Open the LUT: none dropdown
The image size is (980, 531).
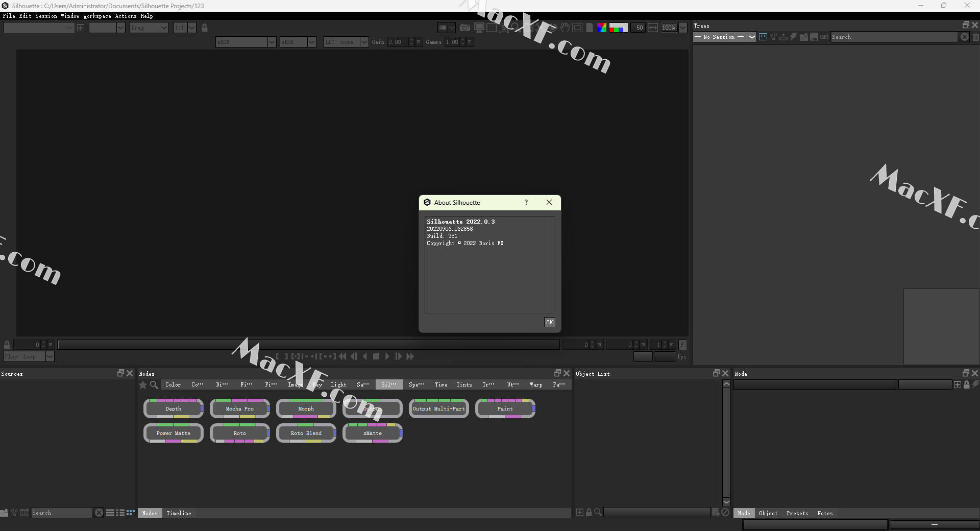[364, 42]
